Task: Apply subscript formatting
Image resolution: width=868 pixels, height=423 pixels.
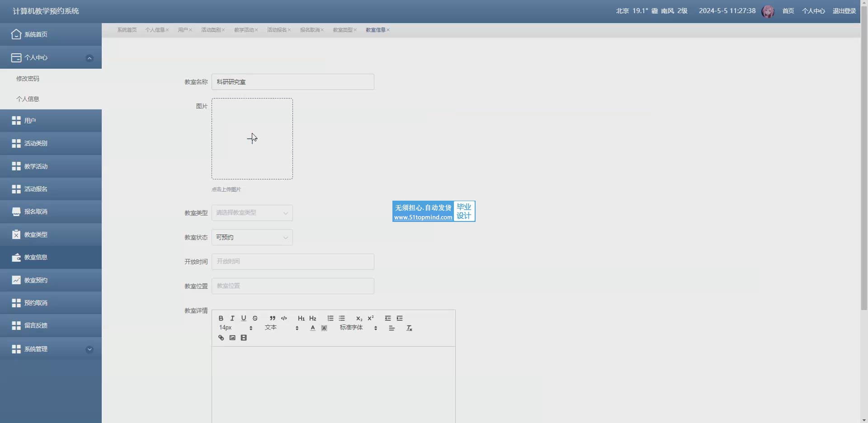Action: pyautogui.click(x=359, y=318)
